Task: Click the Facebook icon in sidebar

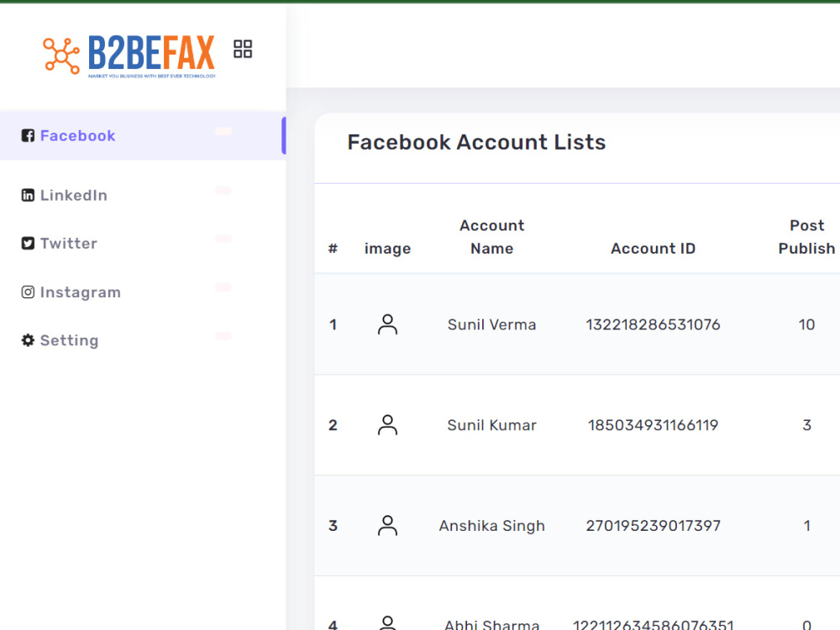Action: coord(28,135)
